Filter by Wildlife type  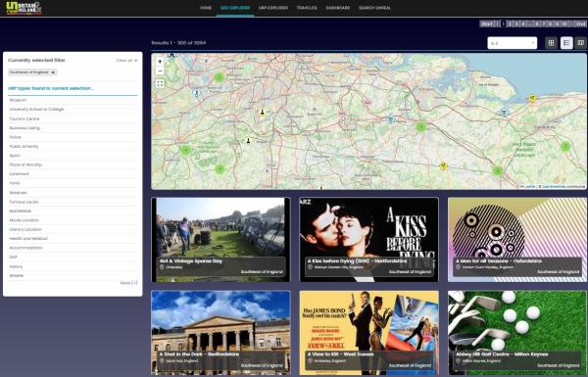(73, 276)
